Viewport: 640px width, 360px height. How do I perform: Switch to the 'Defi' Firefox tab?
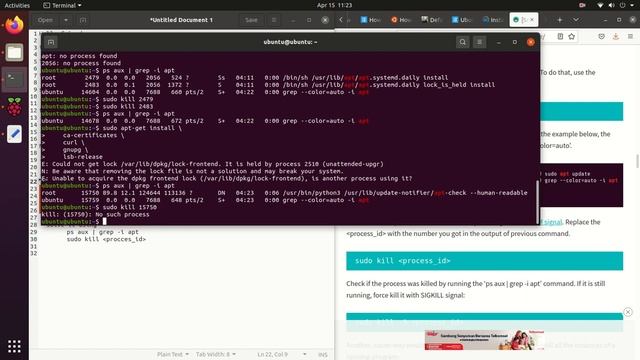[x=431, y=20]
